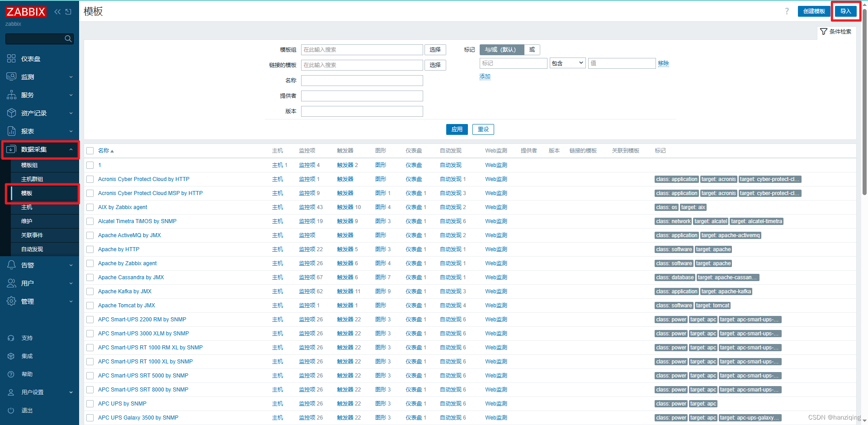Click the 资产记录 inventory icon

pyautogui.click(x=11, y=113)
